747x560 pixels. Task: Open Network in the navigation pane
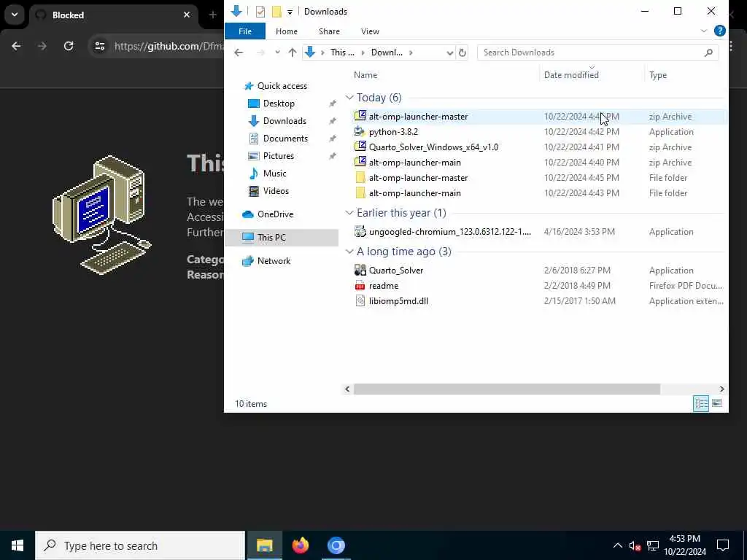[x=274, y=260]
